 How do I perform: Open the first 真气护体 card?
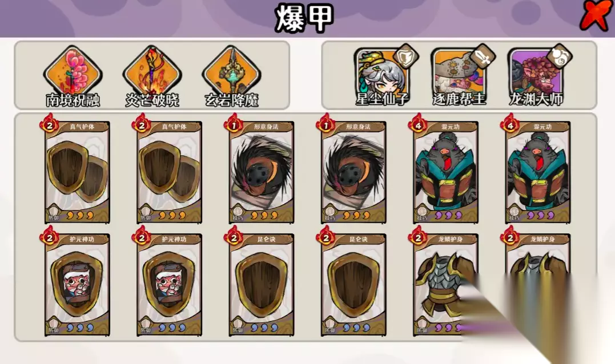[x=77, y=172]
